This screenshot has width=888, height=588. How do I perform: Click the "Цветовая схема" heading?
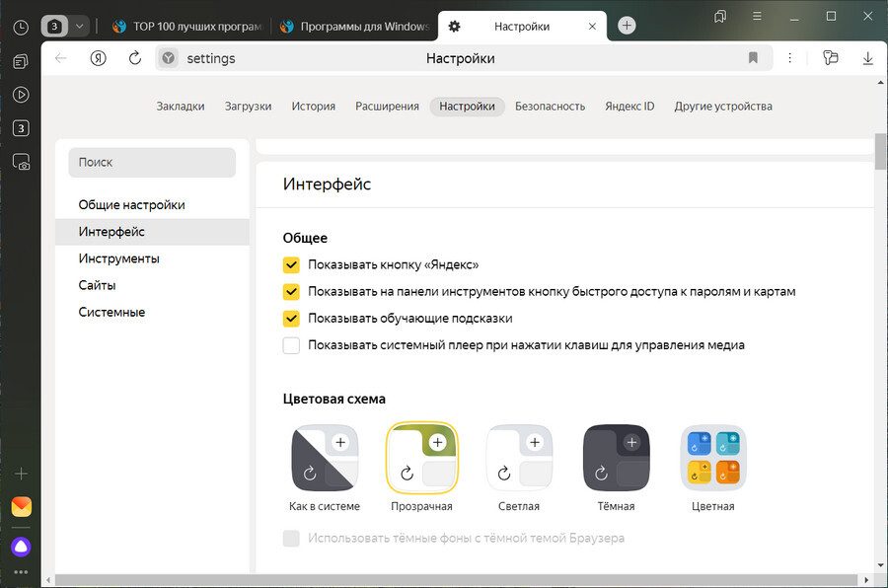tap(334, 399)
